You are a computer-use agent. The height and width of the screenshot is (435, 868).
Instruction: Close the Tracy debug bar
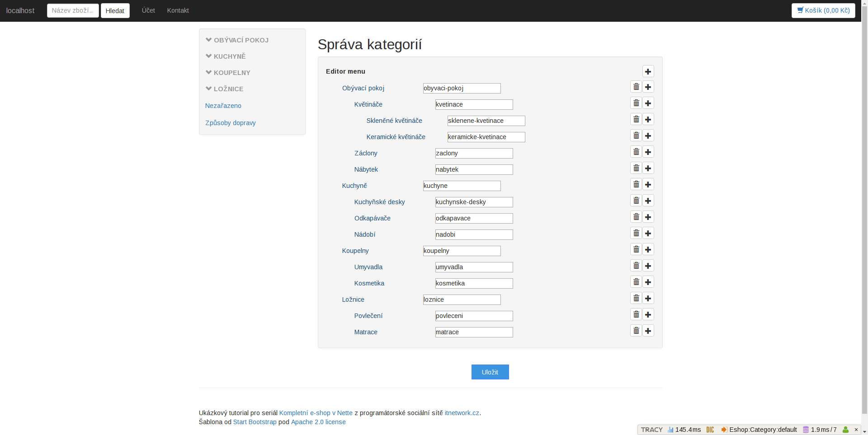tap(856, 430)
